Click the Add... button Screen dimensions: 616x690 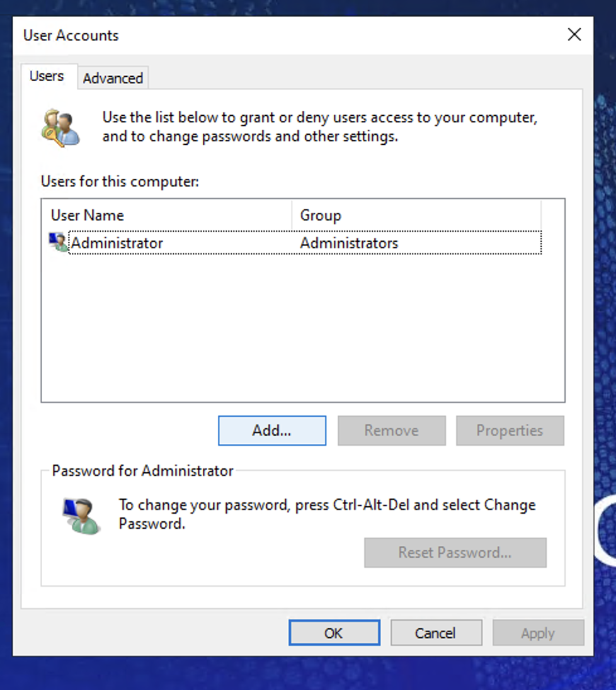pos(272,431)
